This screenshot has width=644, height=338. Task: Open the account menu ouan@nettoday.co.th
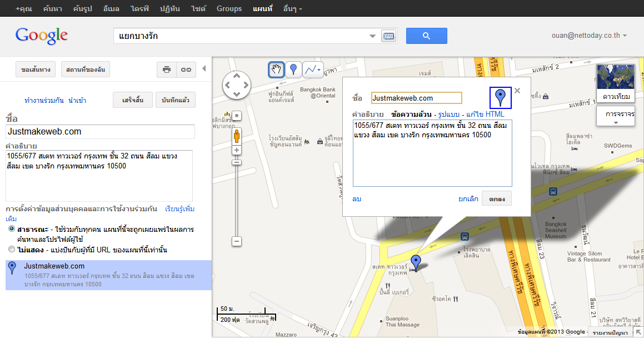589,36
